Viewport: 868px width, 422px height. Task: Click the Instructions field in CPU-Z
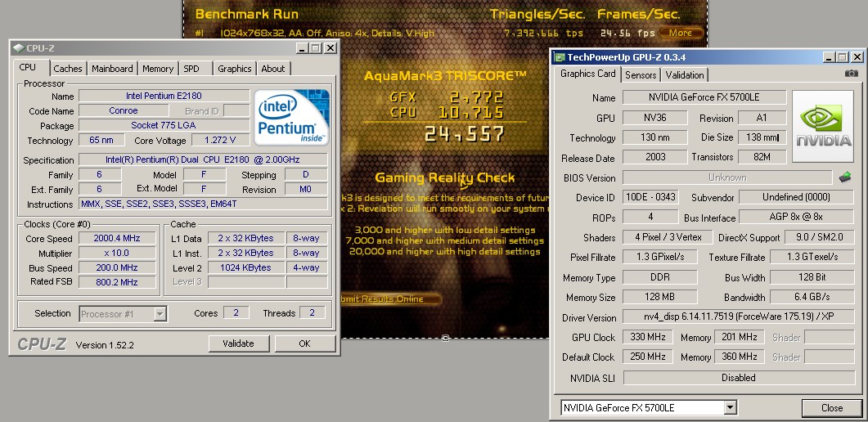(x=203, y=204)
